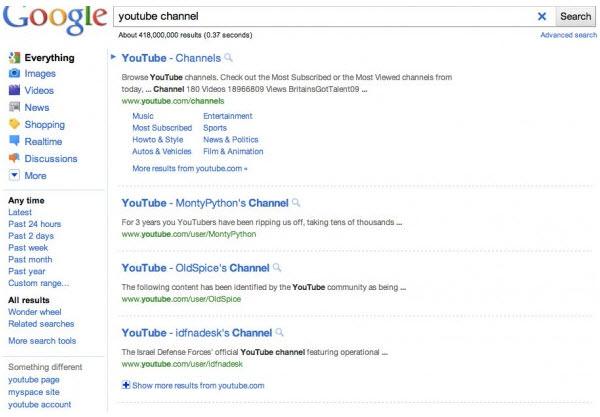This screenshot has width=600, height=417.
Task: Click the News newspaper icon
Action: [14, 107]
